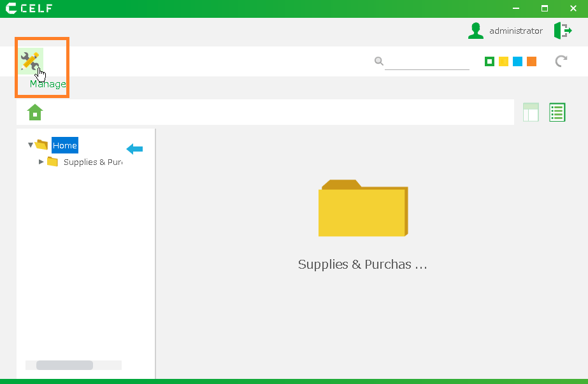Select the orange theme color square
The width and height of the screenshot is (588, 384).
pyautogui.click(x=531, y=61)
